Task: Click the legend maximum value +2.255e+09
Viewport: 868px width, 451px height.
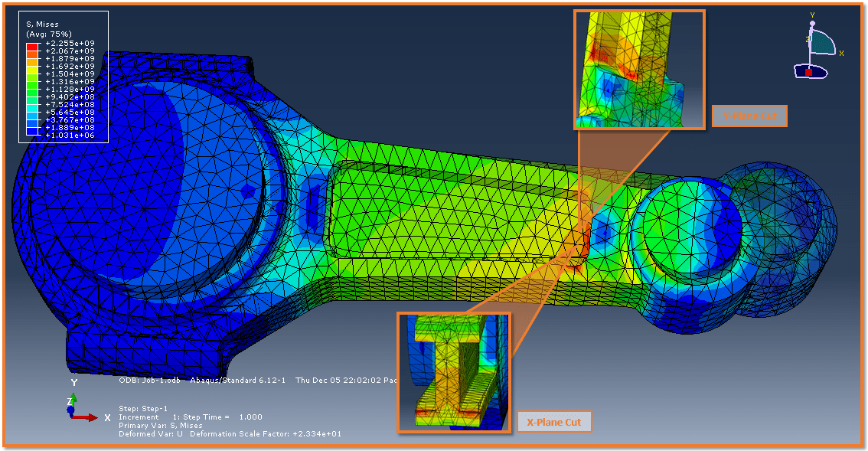Action: point(70,43)
